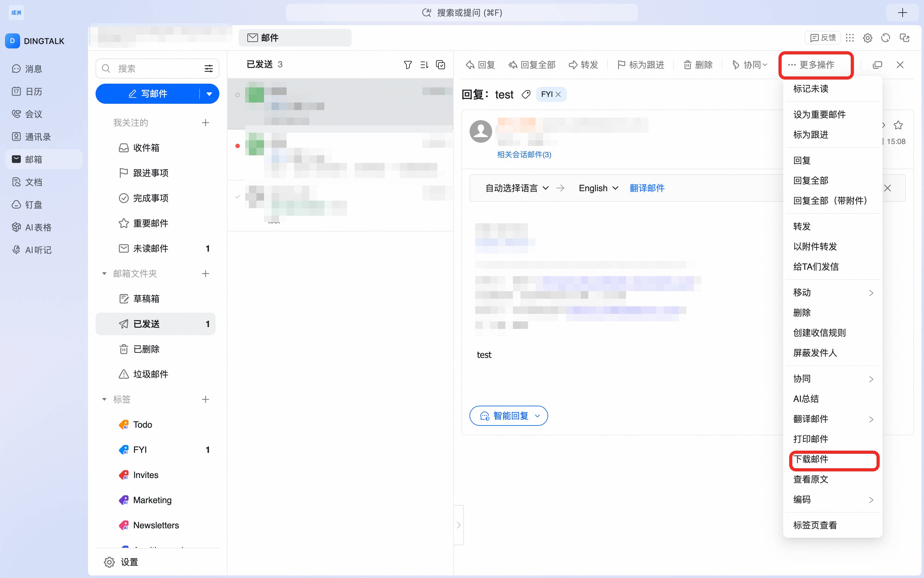Screen dimensions: 924x578
Task: Open email in separate window icon
Action: coord(877,65)
